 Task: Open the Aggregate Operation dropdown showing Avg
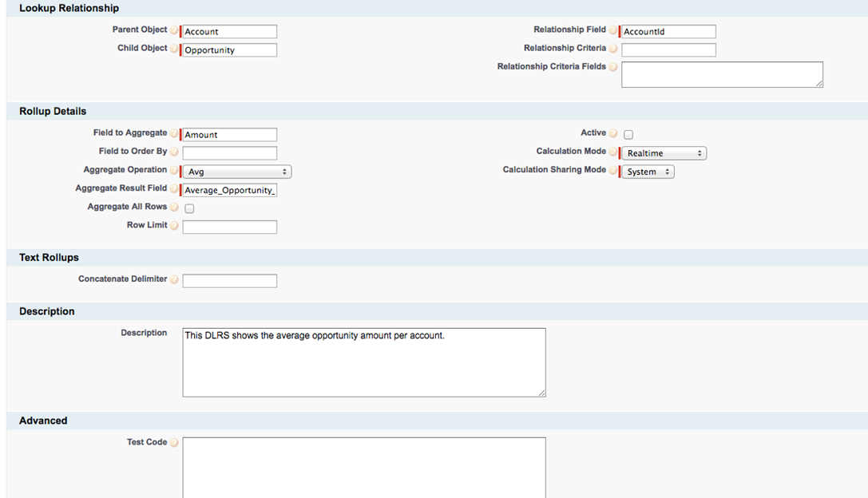[236, 171]
